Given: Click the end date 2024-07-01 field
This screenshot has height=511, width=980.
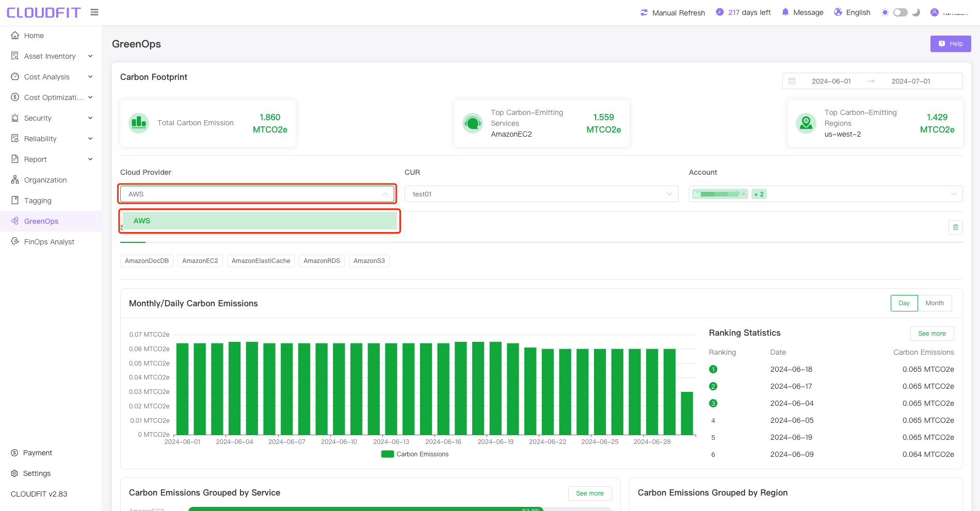Looking at the screenshot, I should [x=911, y=81].
